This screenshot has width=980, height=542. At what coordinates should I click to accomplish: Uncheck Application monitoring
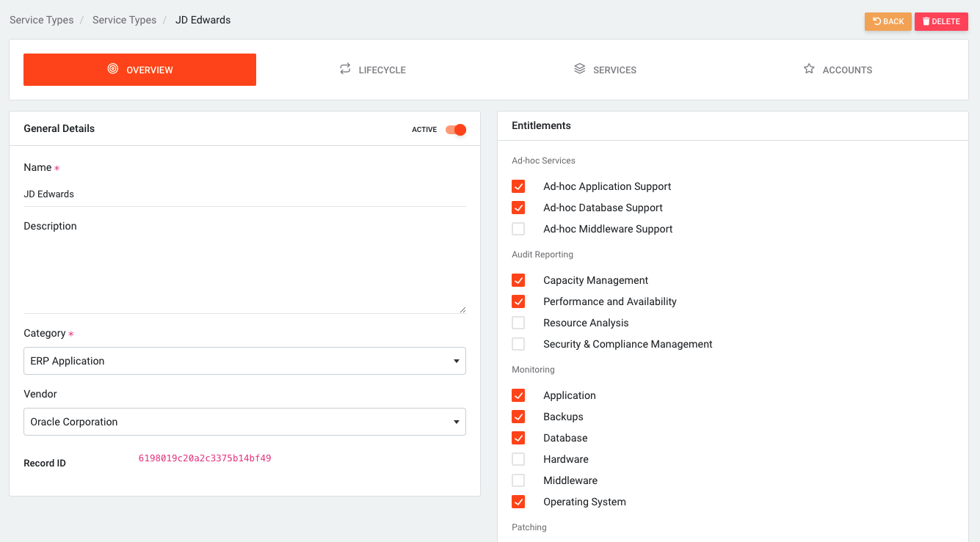tap(518, 395)
